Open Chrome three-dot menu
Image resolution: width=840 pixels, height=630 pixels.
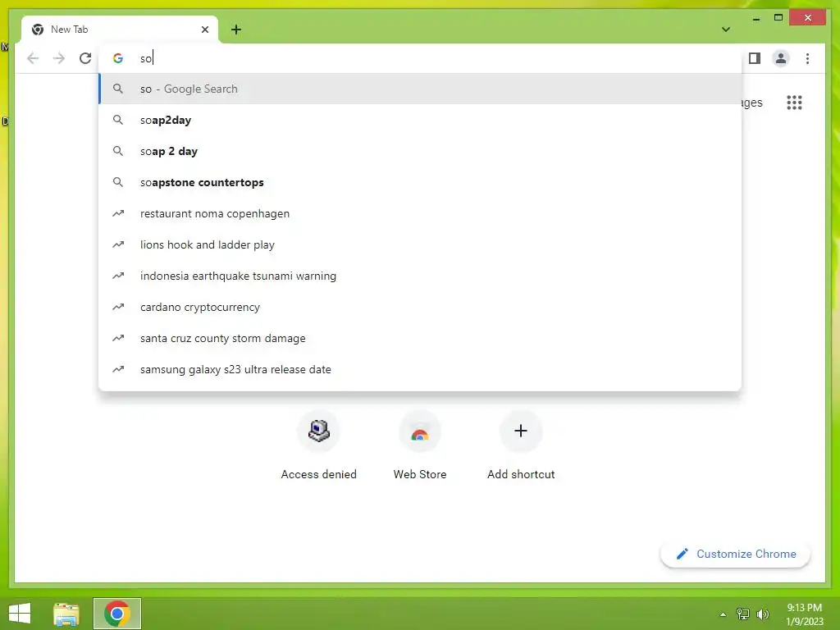pos(807,58)
